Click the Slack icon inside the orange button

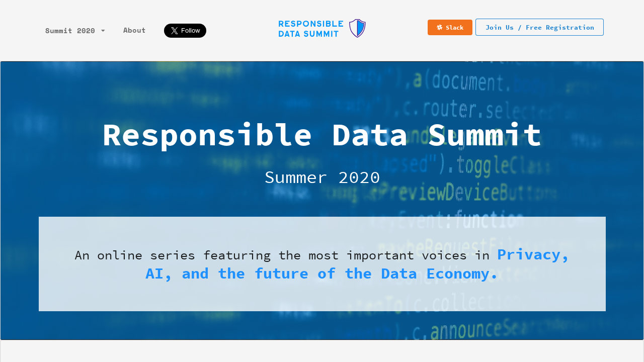(x=439, y=27)
